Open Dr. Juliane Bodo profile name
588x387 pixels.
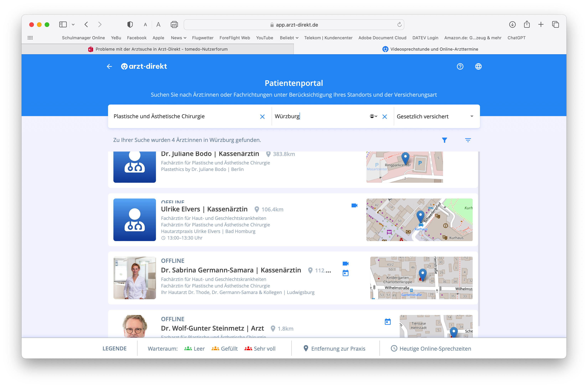point(210,154)
